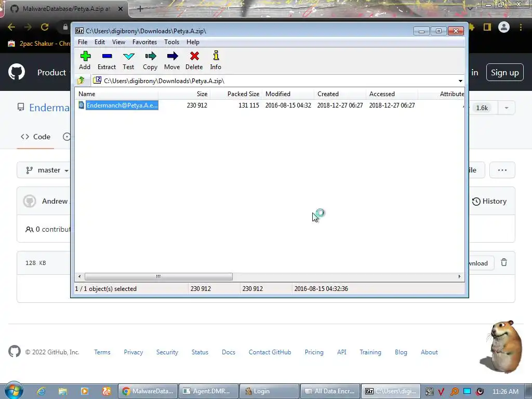Switch to the Code tab on GitHub

[x=35, y=137]
